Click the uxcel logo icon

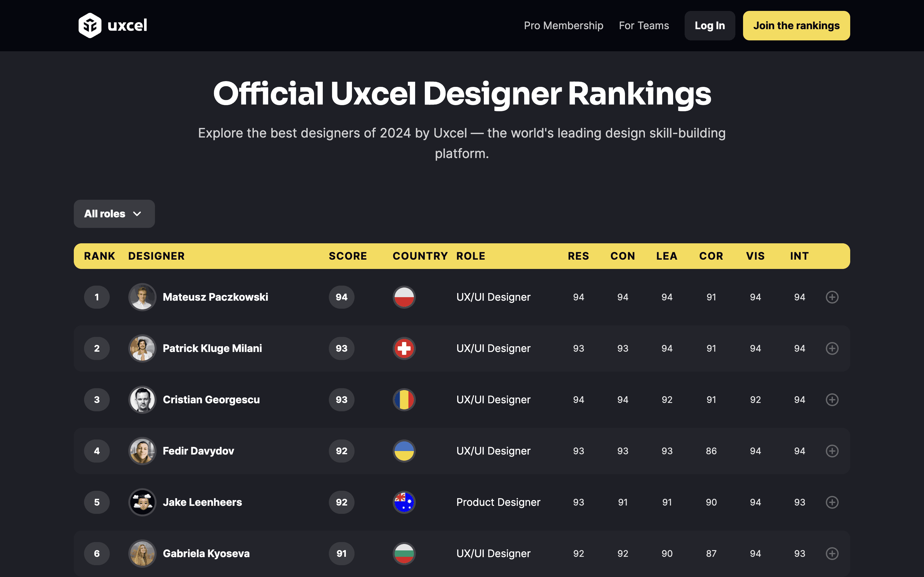tap(90, 25)
